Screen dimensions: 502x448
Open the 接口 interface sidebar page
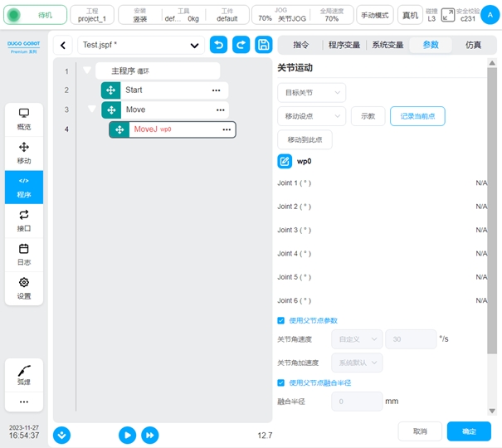tap(24, 221)
